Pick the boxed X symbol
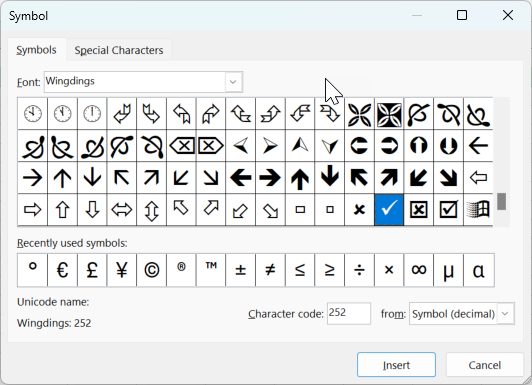Viewport: 532px width, 385px height. pyautogui.click(x=418, y=210)
